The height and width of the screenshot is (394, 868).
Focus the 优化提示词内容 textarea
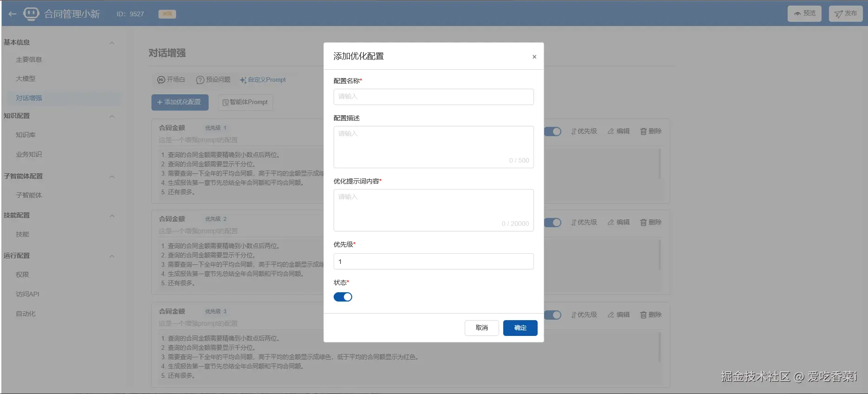point(434,210)
